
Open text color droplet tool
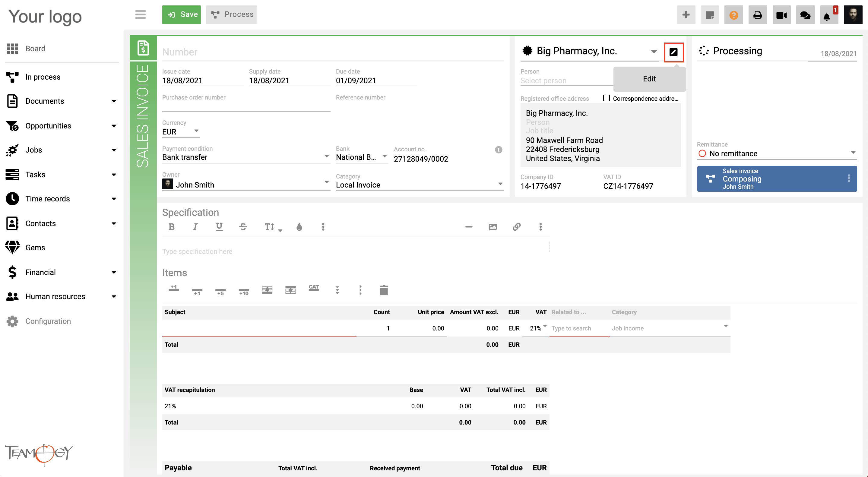click(x=299, y=227)
